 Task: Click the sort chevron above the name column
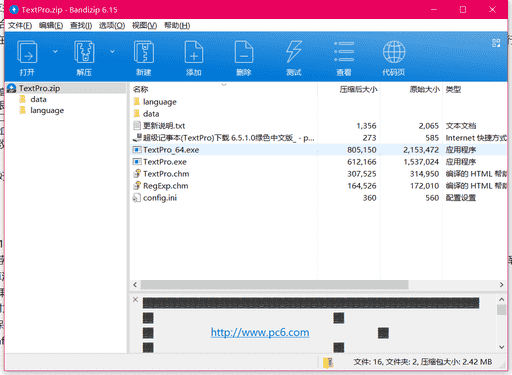point(224,85)
